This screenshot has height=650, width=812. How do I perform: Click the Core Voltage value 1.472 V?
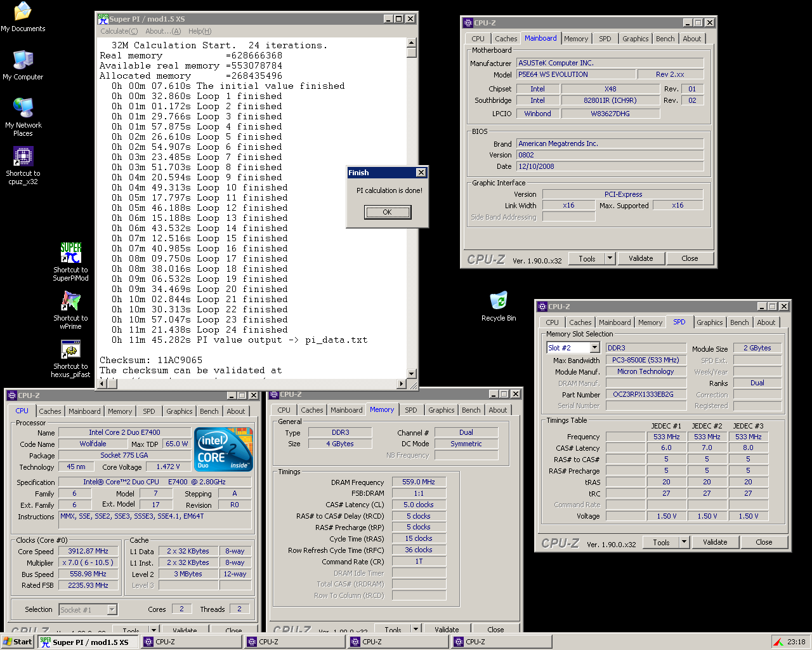(x=168, y=467)
